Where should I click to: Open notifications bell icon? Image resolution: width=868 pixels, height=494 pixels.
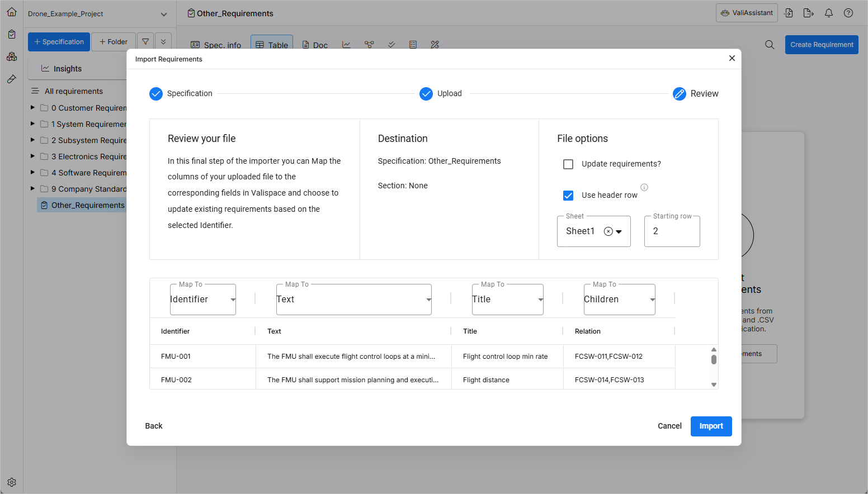coord(829,13)
